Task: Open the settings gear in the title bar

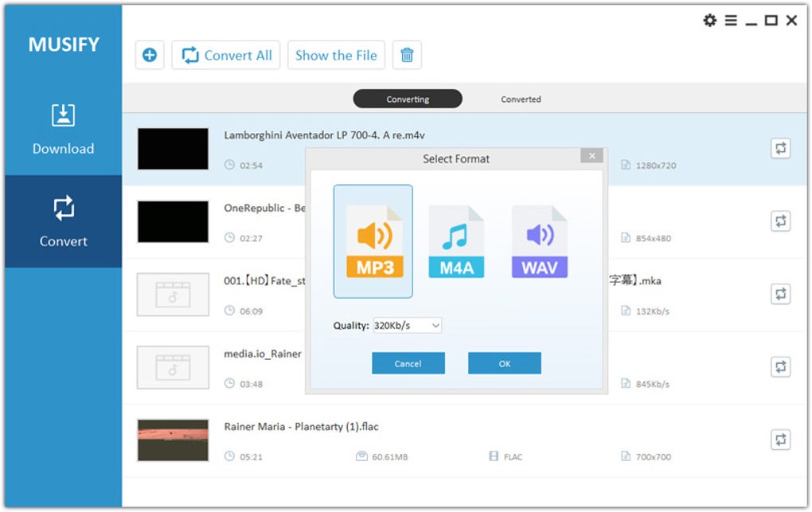Action: tap(709, 21)
